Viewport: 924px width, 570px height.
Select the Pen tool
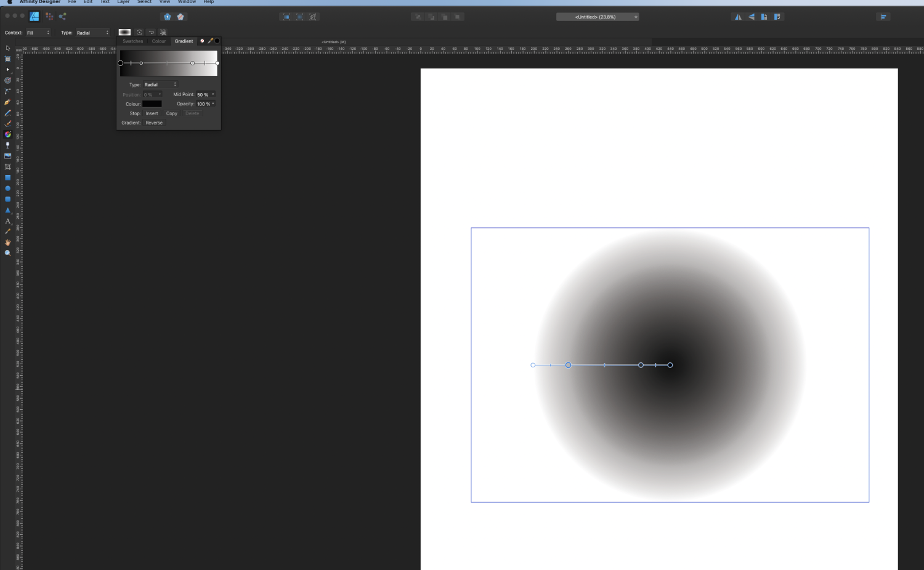coord(7,102)
